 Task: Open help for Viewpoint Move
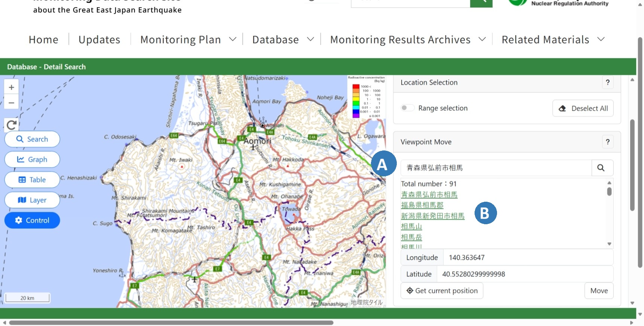coord(608,142)
